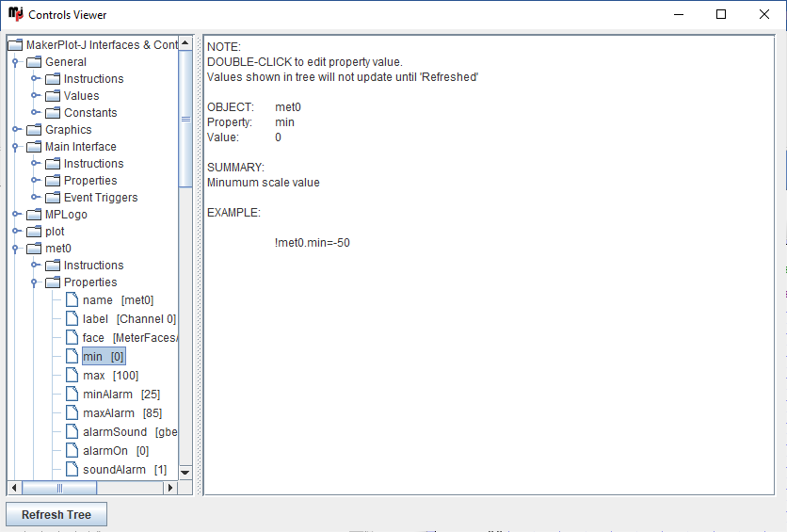This screenshot has height=532, width=787.
Task: Click the soundAlarm property document icon
Action: (x=72, y=470)
